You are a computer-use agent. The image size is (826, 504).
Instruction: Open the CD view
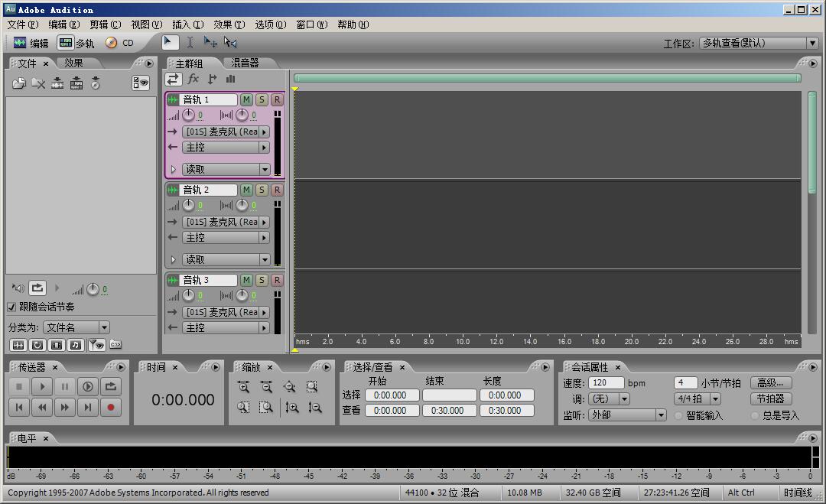(x=119, y=43)
